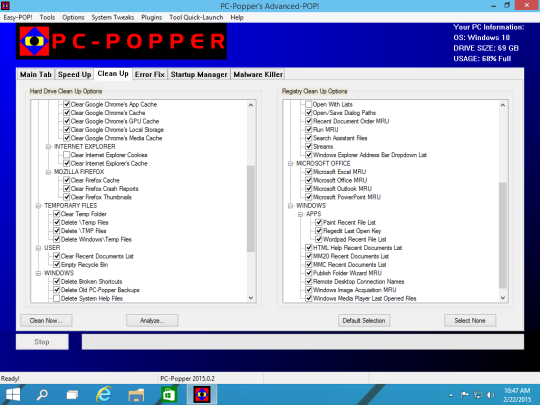540x405 pixels.
Task: Click registry list scroll-up arrow
Action: 503,105
